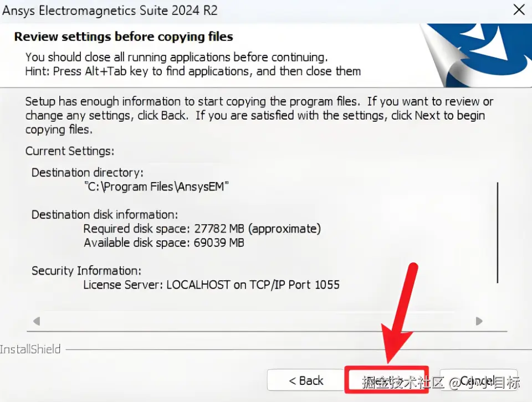Screen dimensions: 532x402
Task: Click the horizontal scrollbar left arrow
Action: 37,321
